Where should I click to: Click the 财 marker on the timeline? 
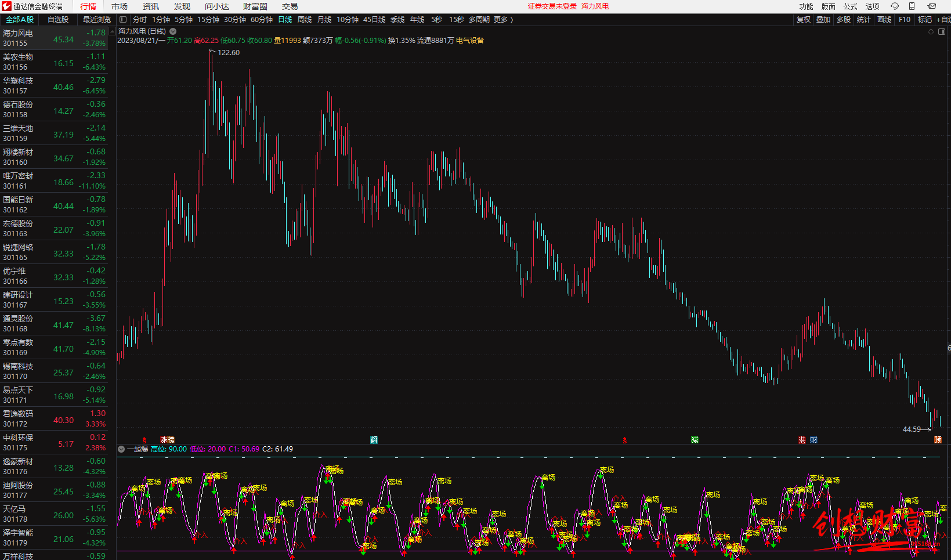click(813, 440)
